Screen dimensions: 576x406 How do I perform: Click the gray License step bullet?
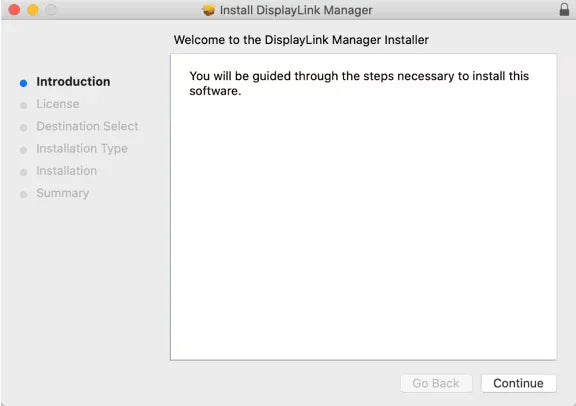tap(24, 106)
